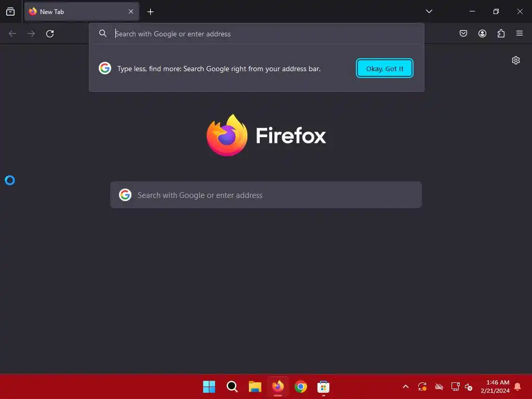Click the new tab page search box
The height and width of the screenshot is (399, 532).
[266, 195]
